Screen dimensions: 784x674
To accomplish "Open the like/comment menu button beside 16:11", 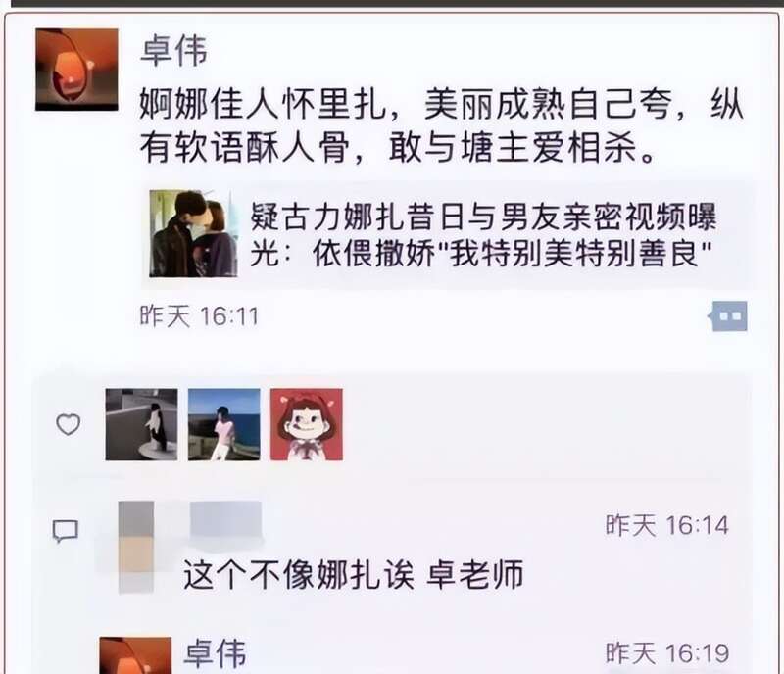I will pos(727,316).
